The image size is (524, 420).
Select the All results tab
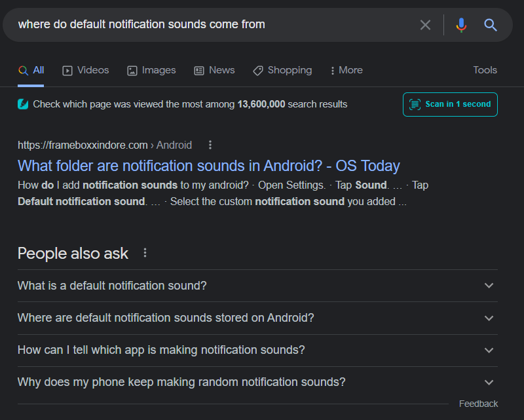(x=31, y=70)
